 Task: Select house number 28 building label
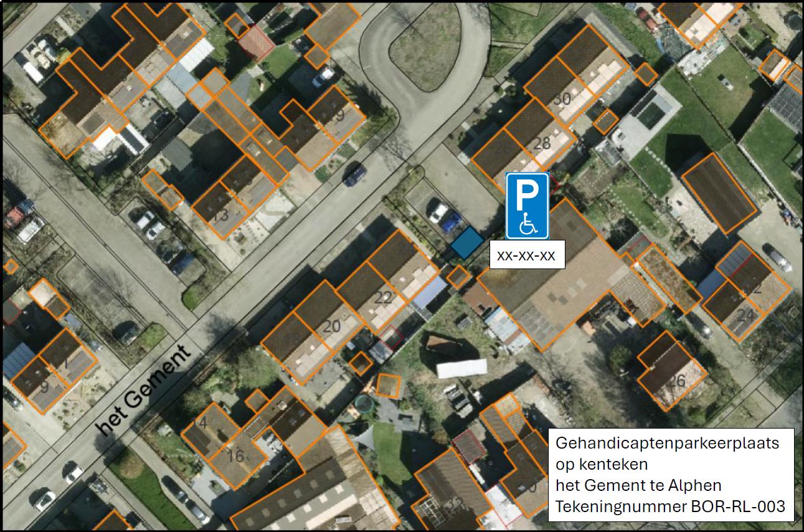542,143
